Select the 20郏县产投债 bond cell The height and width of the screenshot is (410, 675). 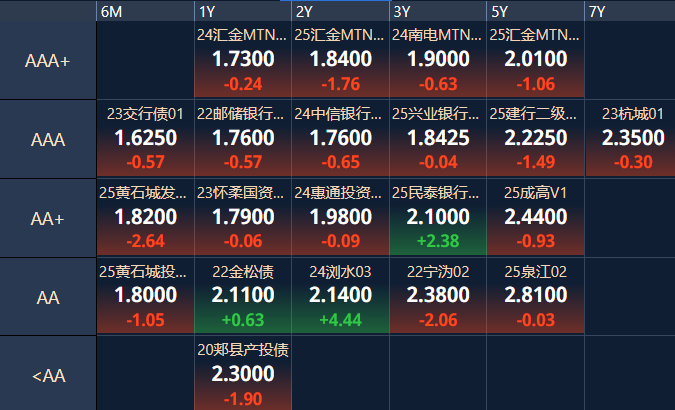[x=243, y=374]
